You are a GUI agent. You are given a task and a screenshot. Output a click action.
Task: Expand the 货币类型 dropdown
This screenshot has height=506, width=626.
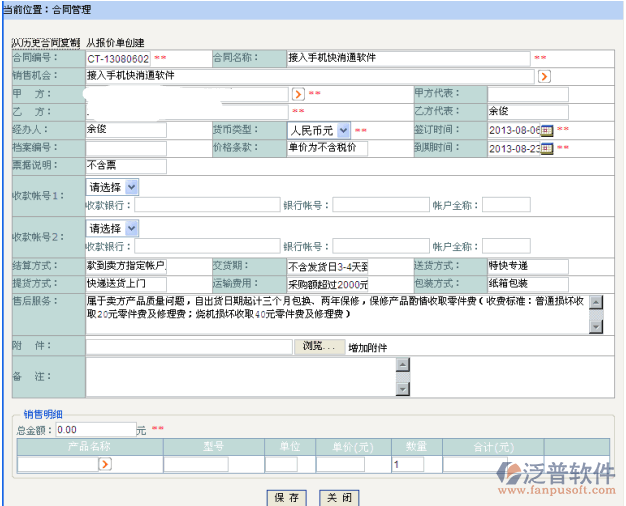tap(343, 130)
